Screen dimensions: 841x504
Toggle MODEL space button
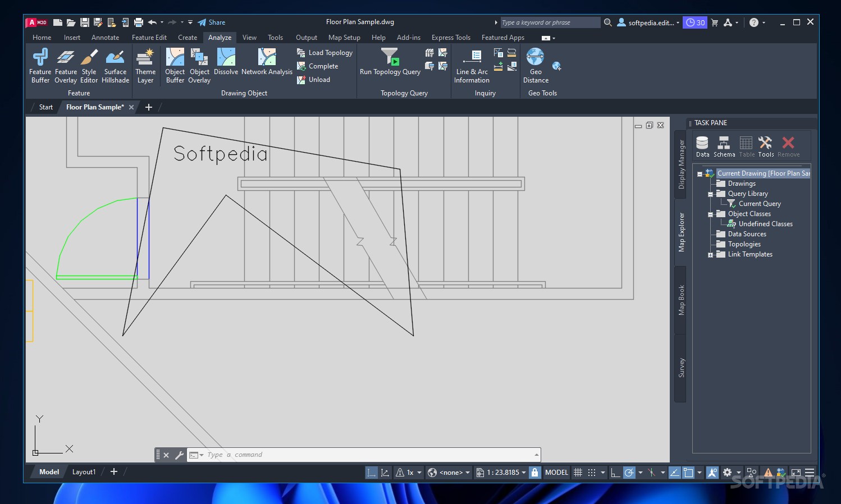coord(556,473)
